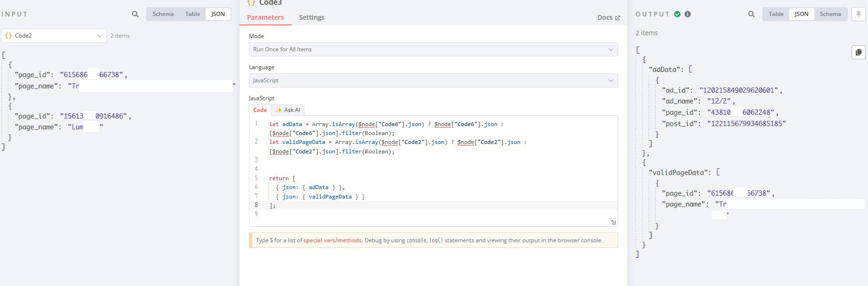Select the Code editor tab
The width and height of the screenshot is (868, 286).
pos(260,110)
